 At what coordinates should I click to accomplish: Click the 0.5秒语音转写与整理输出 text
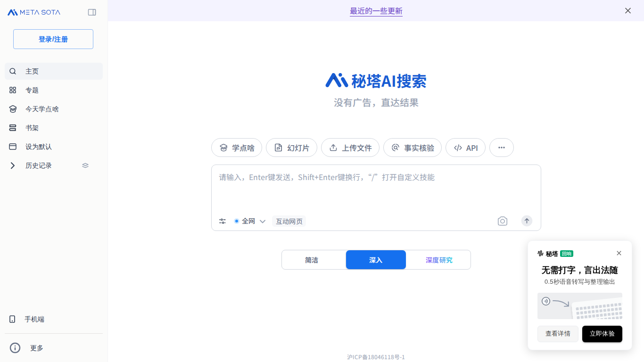click(x=579, y=282)
